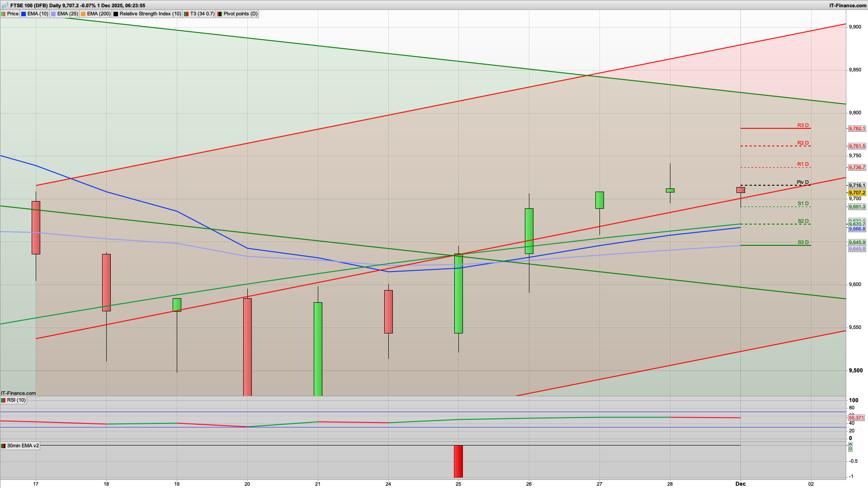
Task: Toggle the Relative Strength Index (10) legend entry
Action: click(149, 14)
